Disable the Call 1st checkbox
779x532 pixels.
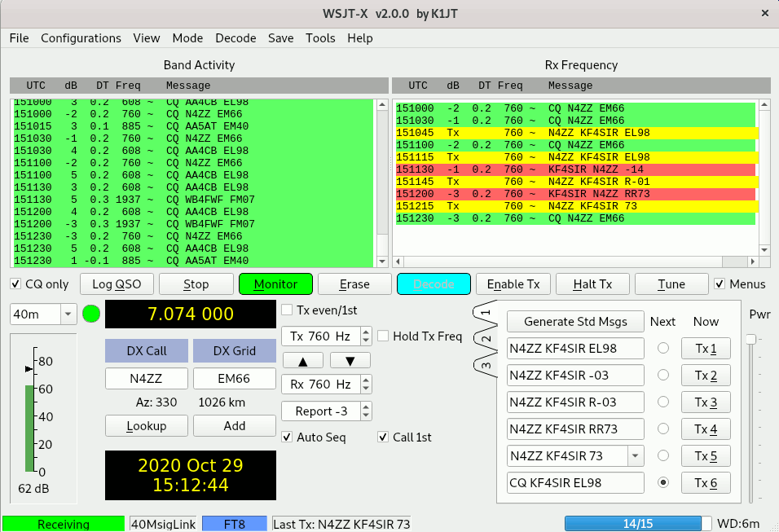[x=383, y=437]
